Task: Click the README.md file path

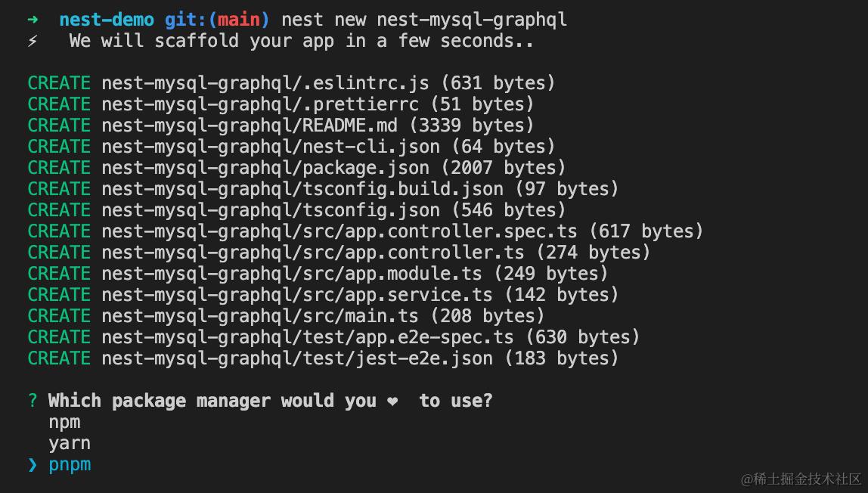Action: [x=250, y=125]
